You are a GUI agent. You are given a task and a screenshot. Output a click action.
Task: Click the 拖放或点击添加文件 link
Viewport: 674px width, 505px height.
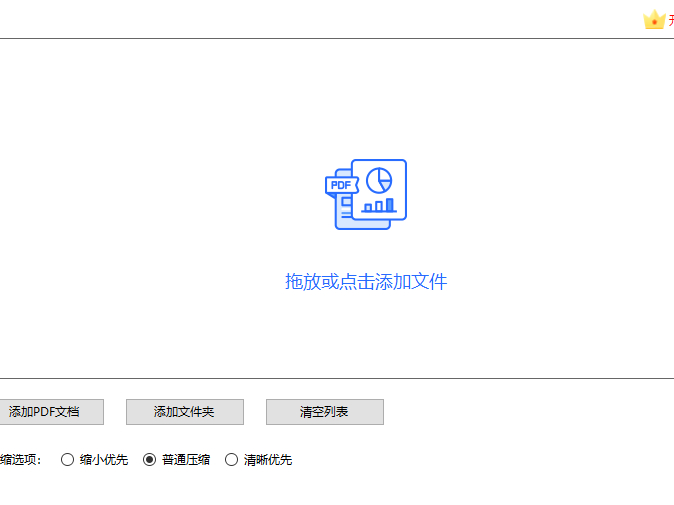coord(366,282)
